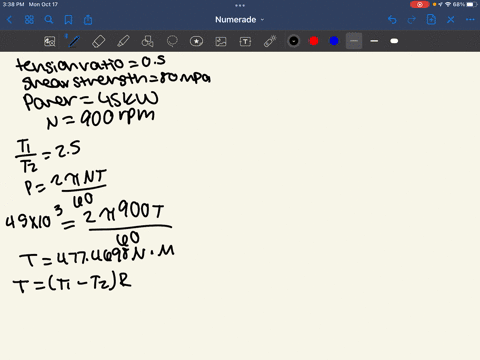
Task: Tap the three-dot multitasking indicator
Action: click(x=240, y=5)
